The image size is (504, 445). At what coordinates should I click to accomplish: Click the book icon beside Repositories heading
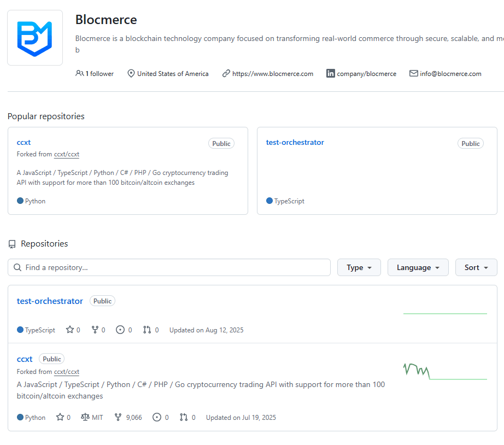tap(11, 244)
